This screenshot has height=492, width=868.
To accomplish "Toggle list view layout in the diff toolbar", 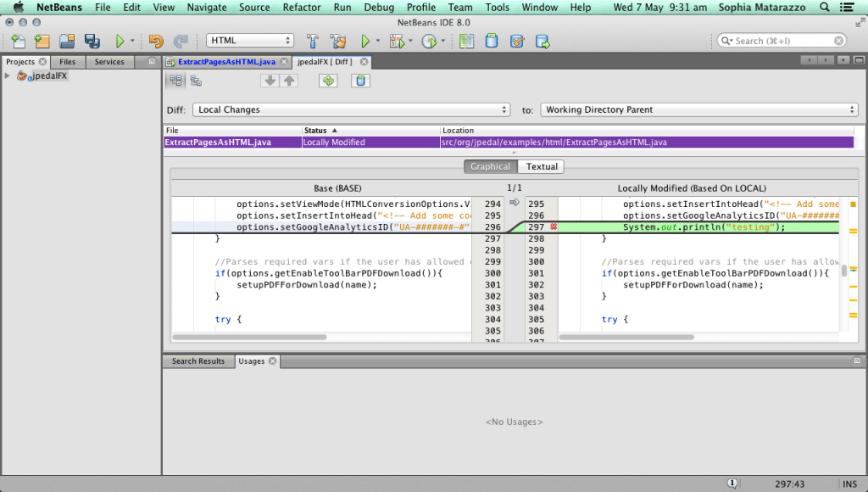I will [194, 80].
